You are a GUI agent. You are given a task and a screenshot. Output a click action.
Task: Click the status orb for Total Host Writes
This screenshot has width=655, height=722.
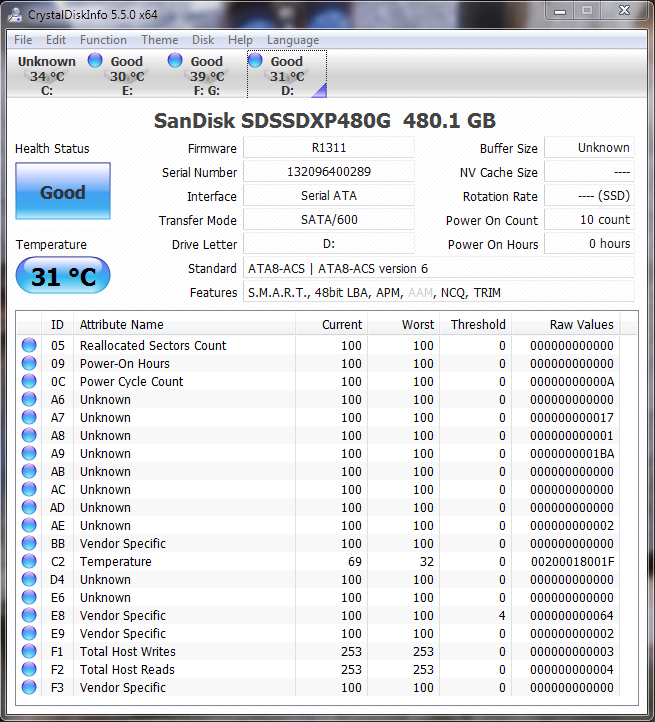[29, 652]
